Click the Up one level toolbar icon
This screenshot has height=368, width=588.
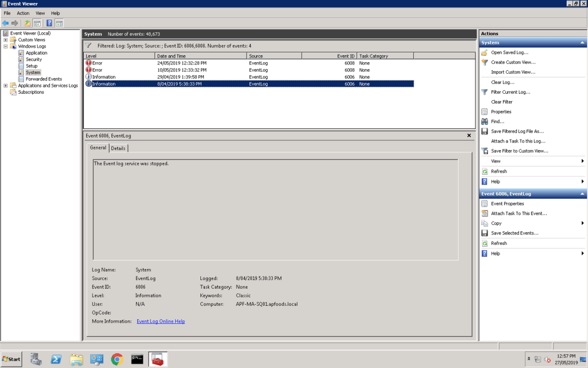point(27,23)
